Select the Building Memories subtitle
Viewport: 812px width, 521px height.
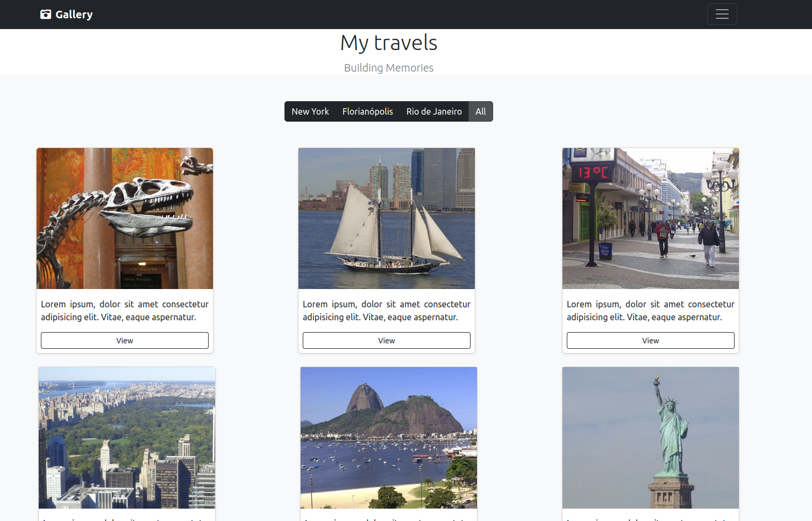point(389,68)
